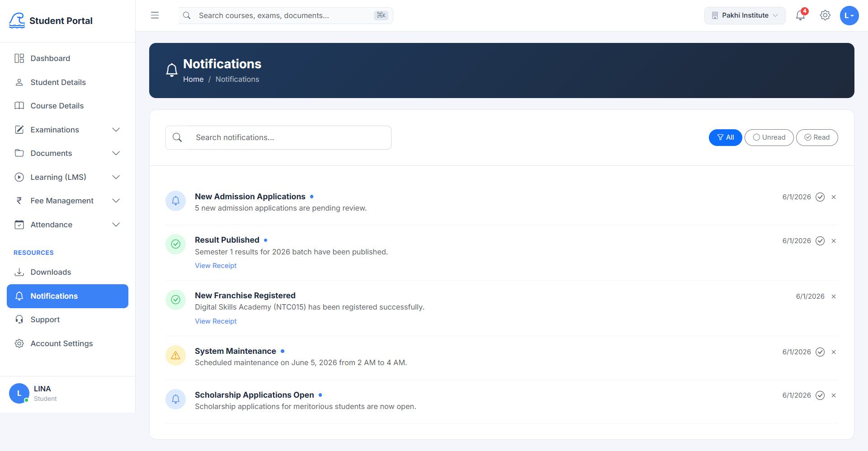The image size is (868, 451).
Task: Click the green check icon of New Franchise Registered
Action: coord(176,300)
